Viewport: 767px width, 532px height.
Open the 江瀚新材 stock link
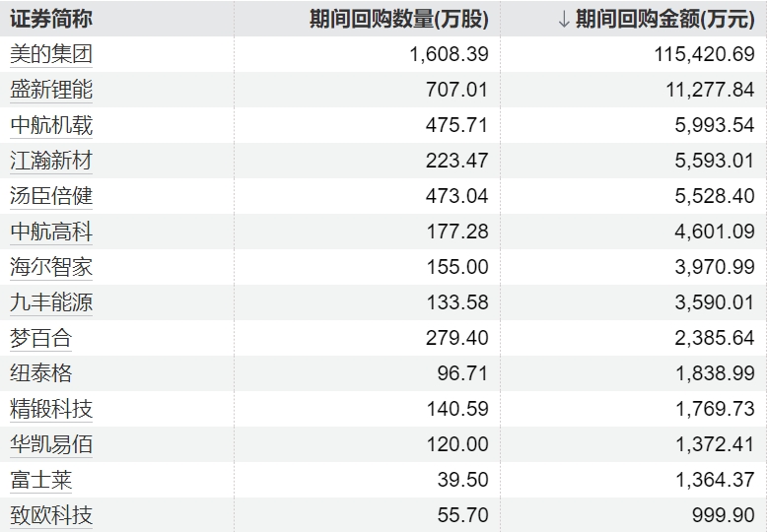(x=51, y=161)
